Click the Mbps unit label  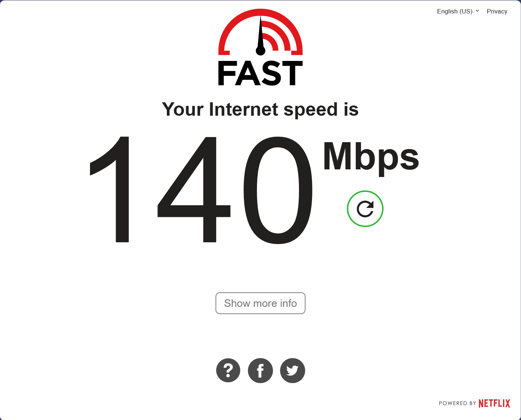pos(371,158)
